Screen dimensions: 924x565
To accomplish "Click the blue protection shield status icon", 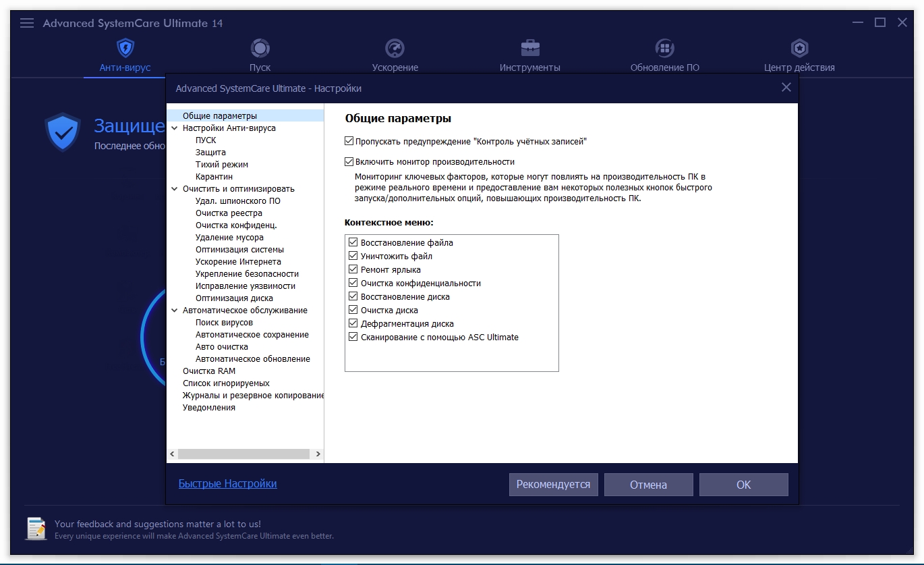I will click(63, 132).
